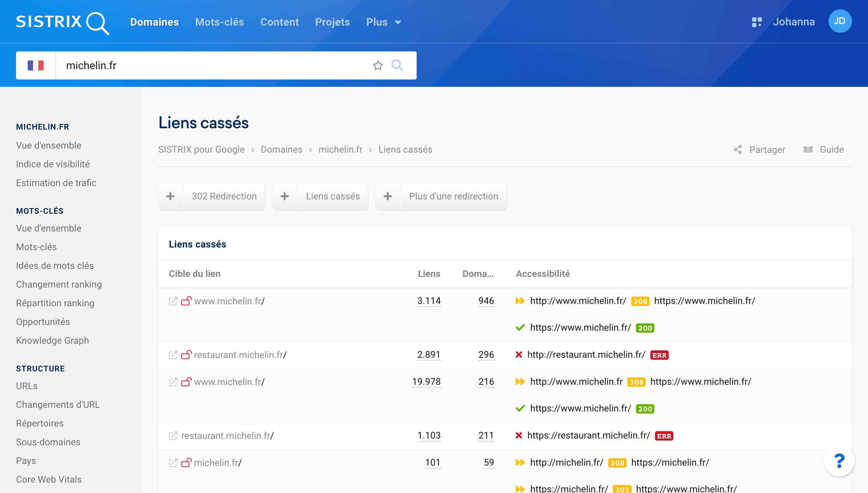Open external link icon for michelin.fr/ 101 row
868x493 pixels.
coord(173,463)
